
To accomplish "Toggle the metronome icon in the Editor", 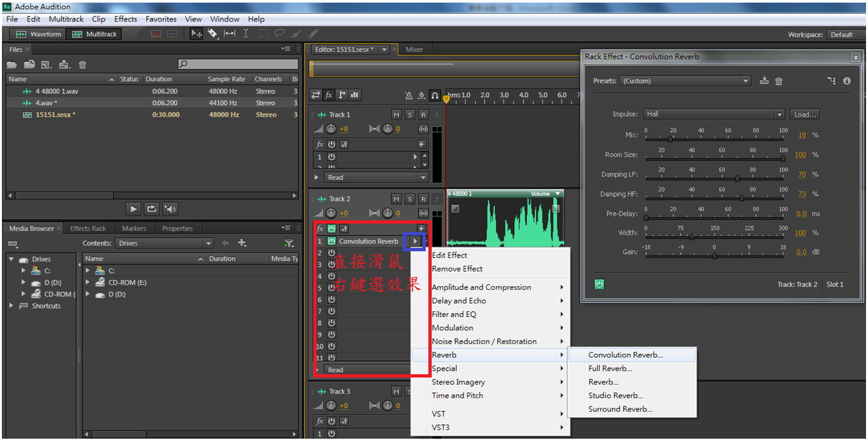I will click(408, 96).
